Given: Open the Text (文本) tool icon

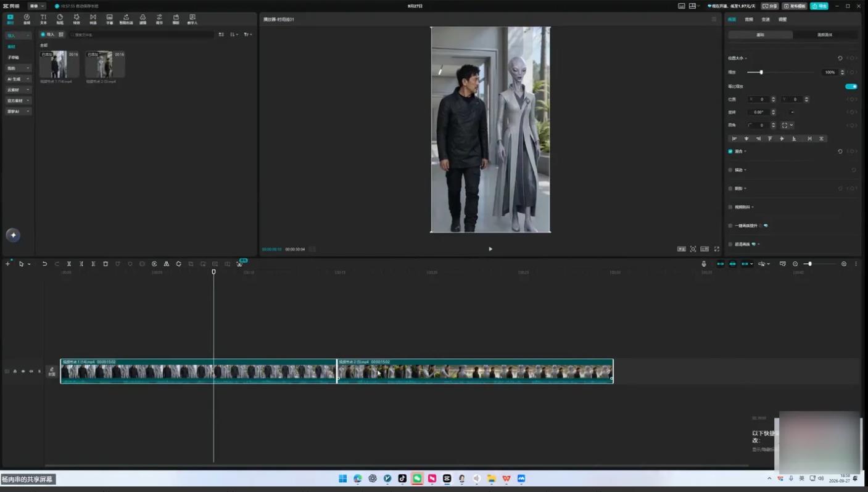Looking at the screenshot, I should (43, 19).
